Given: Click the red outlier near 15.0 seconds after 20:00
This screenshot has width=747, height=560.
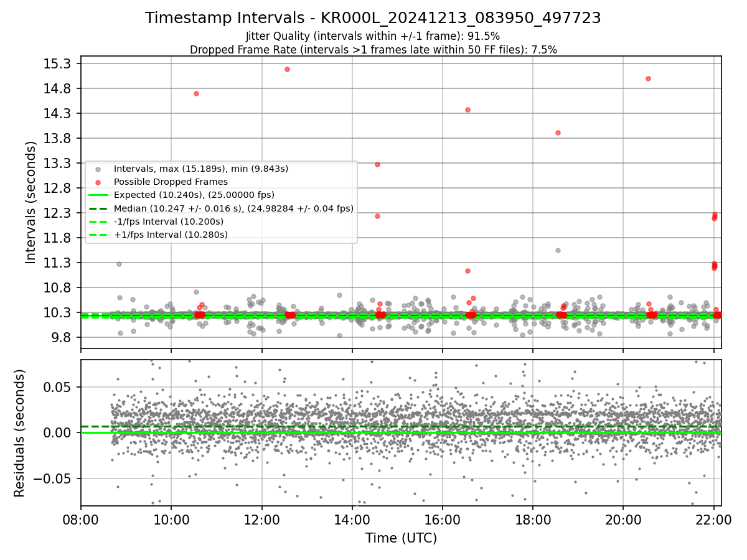Looking at the screenshot, I should tap(648, 78).
